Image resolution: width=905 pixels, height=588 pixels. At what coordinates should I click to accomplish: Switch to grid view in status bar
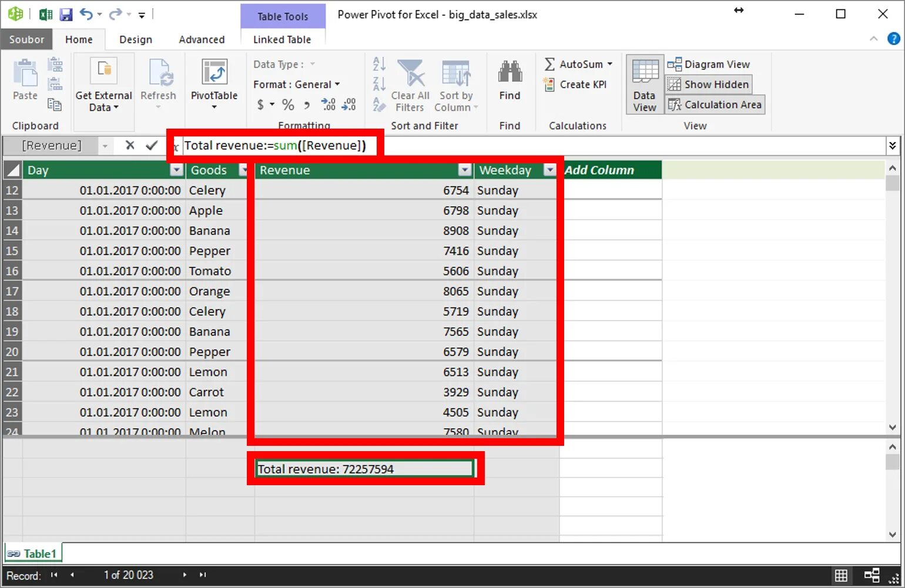[x=842, y=576]
